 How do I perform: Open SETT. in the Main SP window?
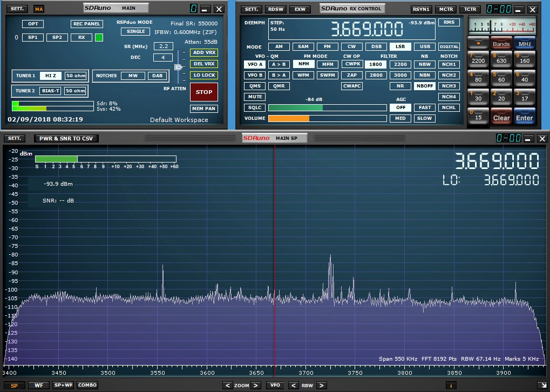[x=15, y=138]
